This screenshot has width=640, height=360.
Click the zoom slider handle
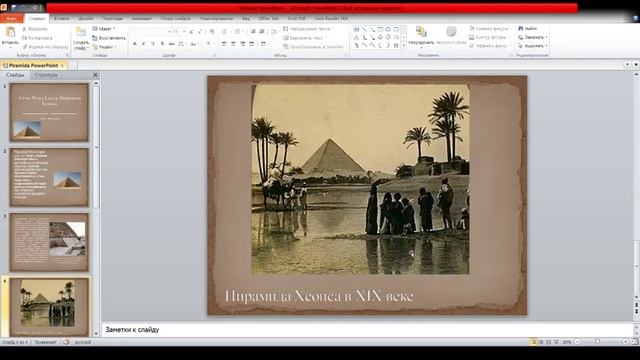[598, 342]
